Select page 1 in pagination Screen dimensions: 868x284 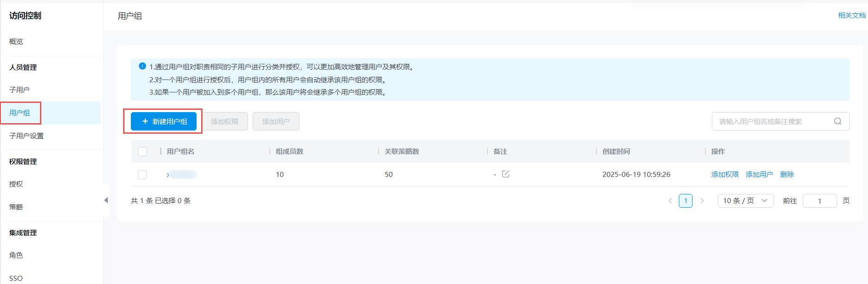tap(686, 201)
